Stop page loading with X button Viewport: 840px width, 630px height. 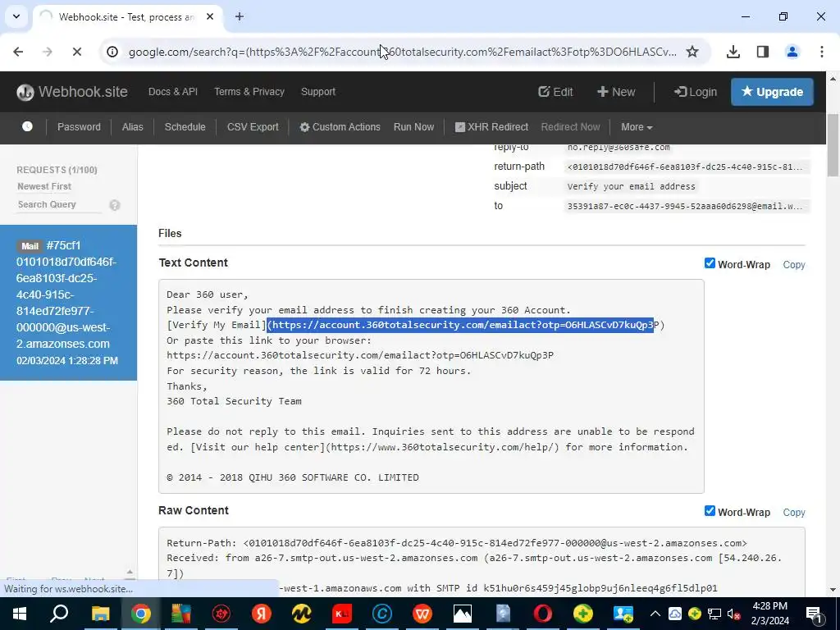(x=76, y=52)
